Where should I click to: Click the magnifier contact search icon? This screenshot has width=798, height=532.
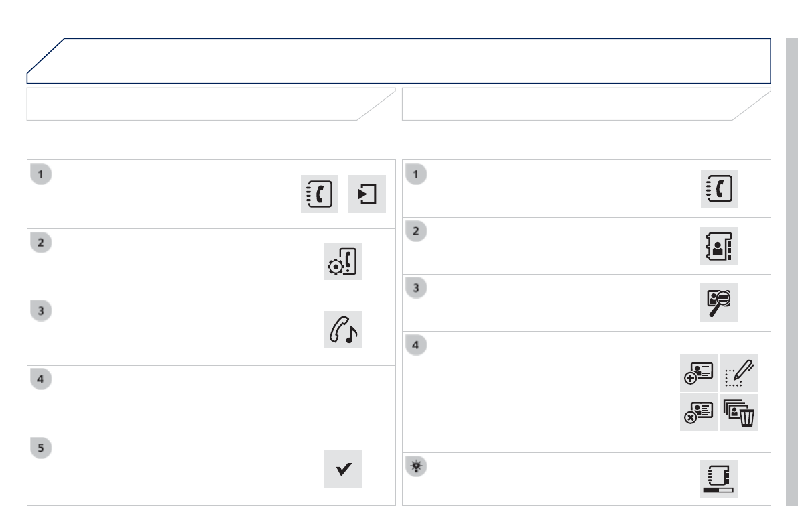tap(719, 303)
